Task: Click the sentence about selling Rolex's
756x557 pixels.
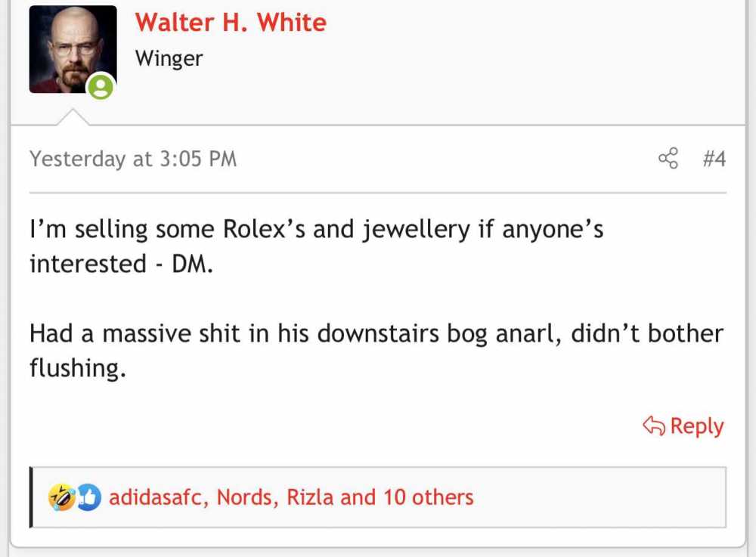Action: (316, 246)
